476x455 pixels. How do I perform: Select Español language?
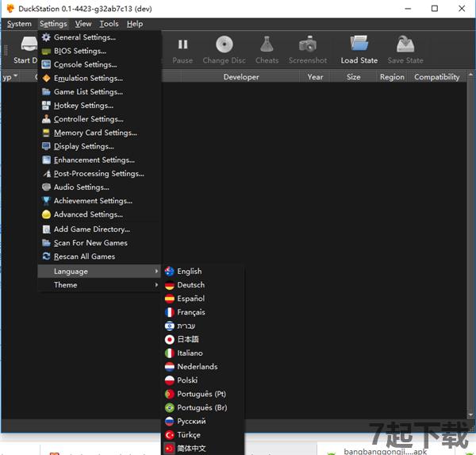point(204,299)
